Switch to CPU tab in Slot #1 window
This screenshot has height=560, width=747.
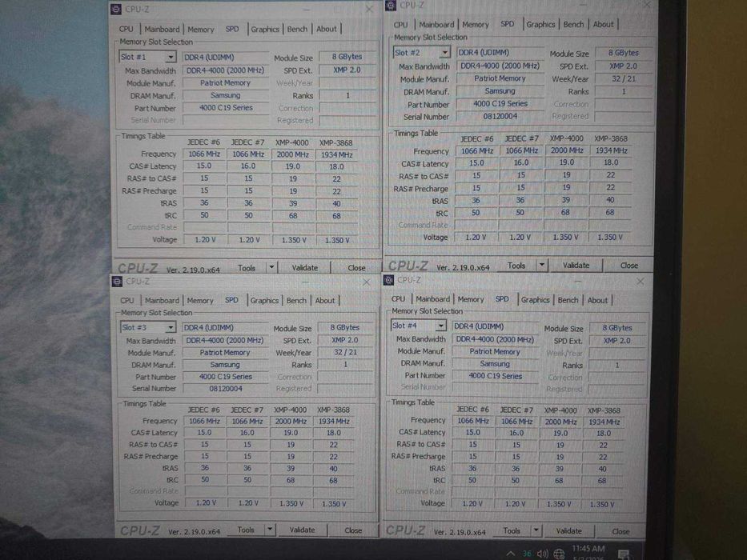pyautogui.click(x=127, y=29)
